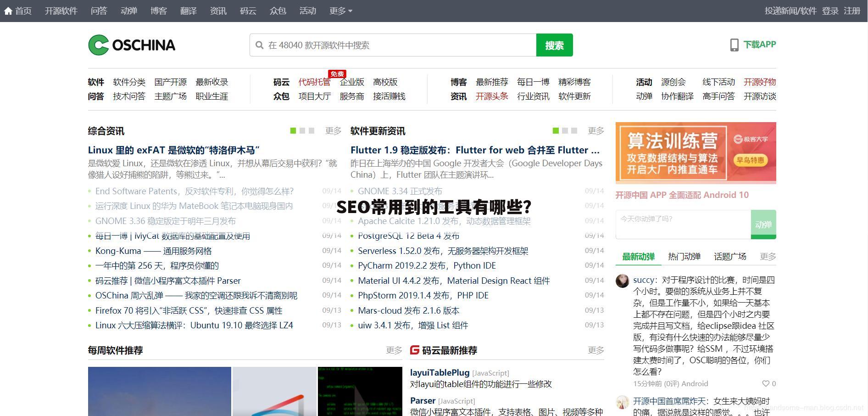
Task: Click the green 动弹 submit button
Action: coord(763,225)
